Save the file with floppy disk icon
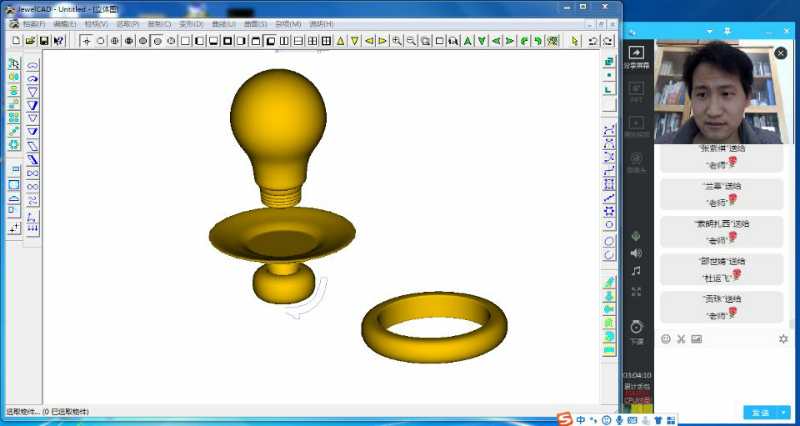Viewport: 800px width, 426px height. (x=44, y=40)
